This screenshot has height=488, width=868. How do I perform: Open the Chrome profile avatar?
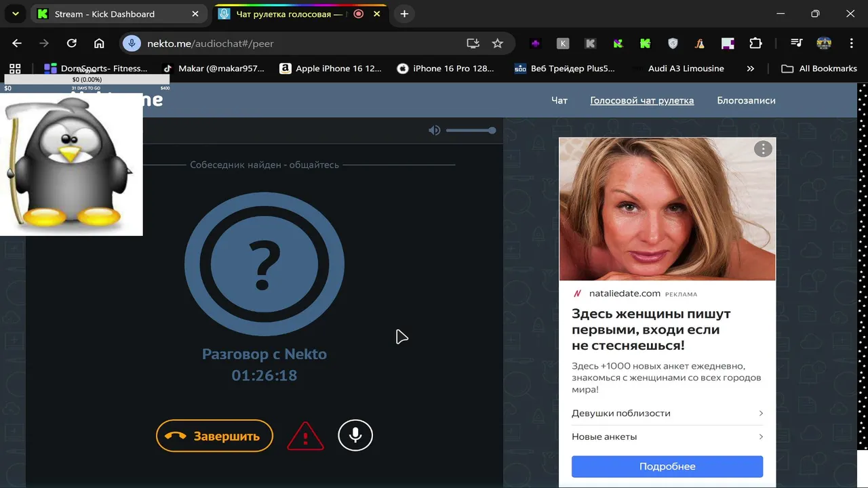[824, 43]
